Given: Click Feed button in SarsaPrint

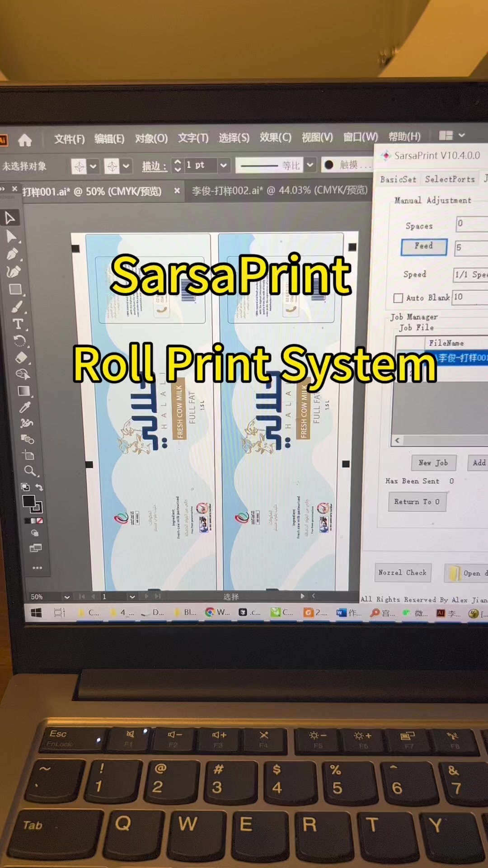Looking at the screenshot, I should click(424, 246).
